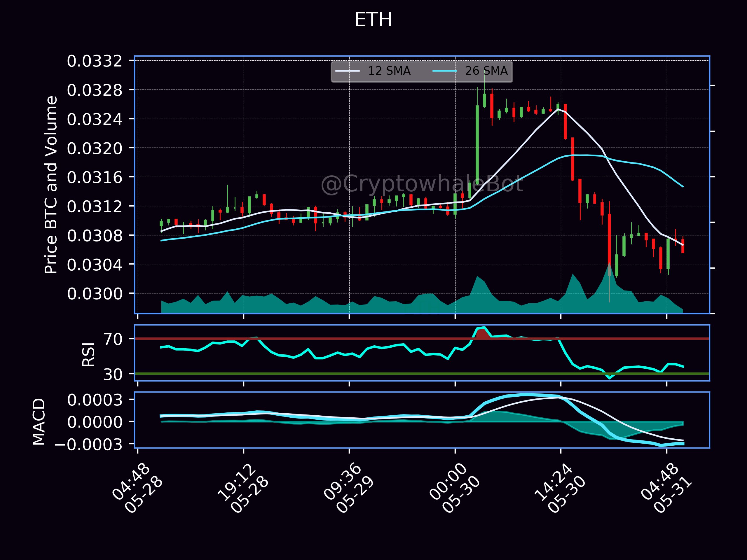Click the RSI axis title

[88, 354]
